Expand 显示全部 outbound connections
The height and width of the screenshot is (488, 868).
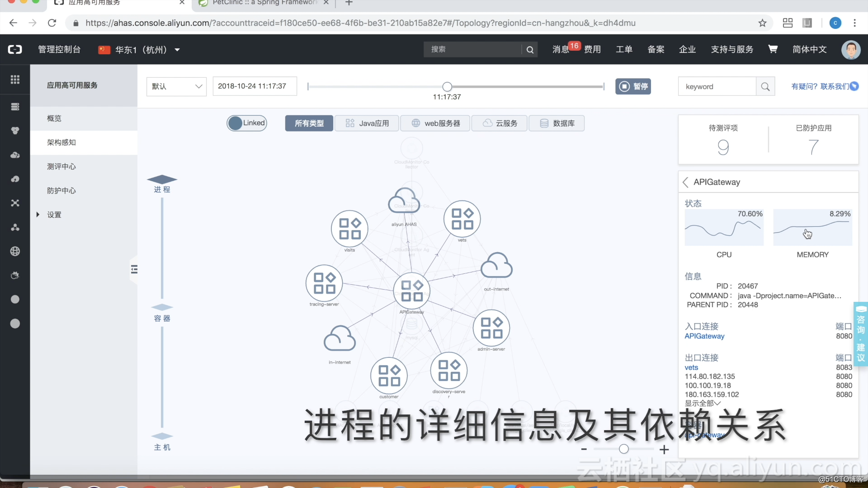pos(703,403)
